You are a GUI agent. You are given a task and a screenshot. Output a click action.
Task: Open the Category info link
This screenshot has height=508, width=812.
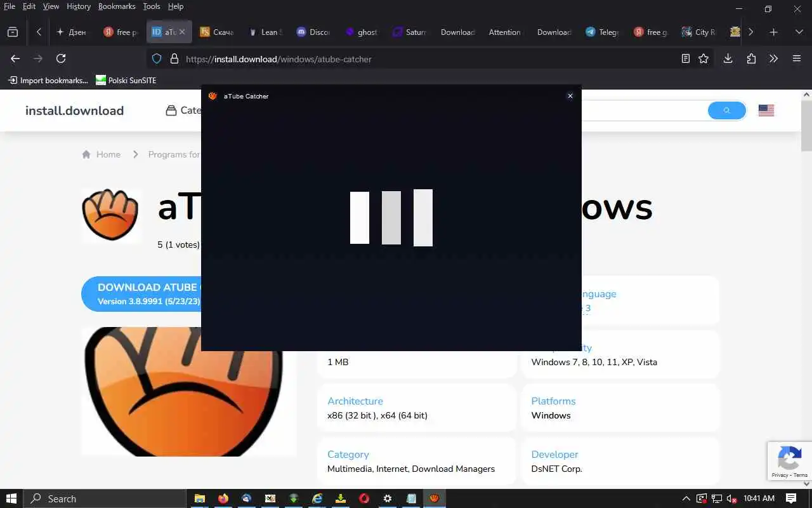click(x=348, y=454)
